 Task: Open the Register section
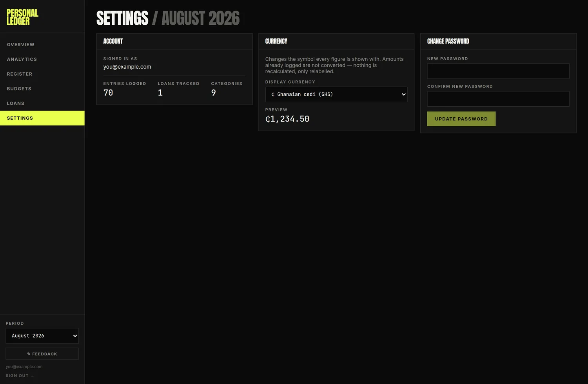coord(42,74)
